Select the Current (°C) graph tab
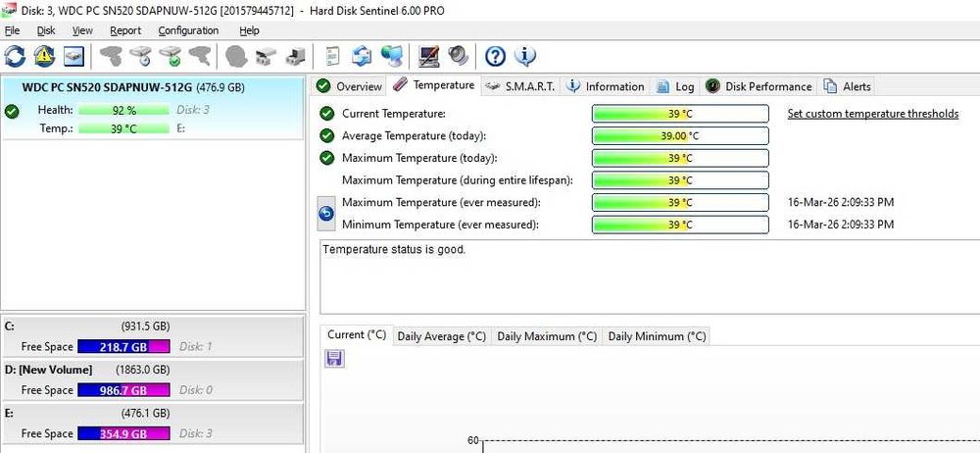Viewport: 980px width, 453px height. coord(357,334)
